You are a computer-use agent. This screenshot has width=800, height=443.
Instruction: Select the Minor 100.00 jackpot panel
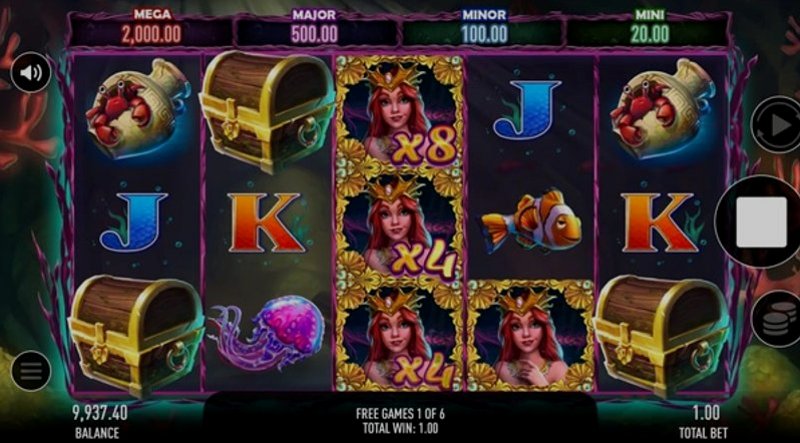(484, 28)
